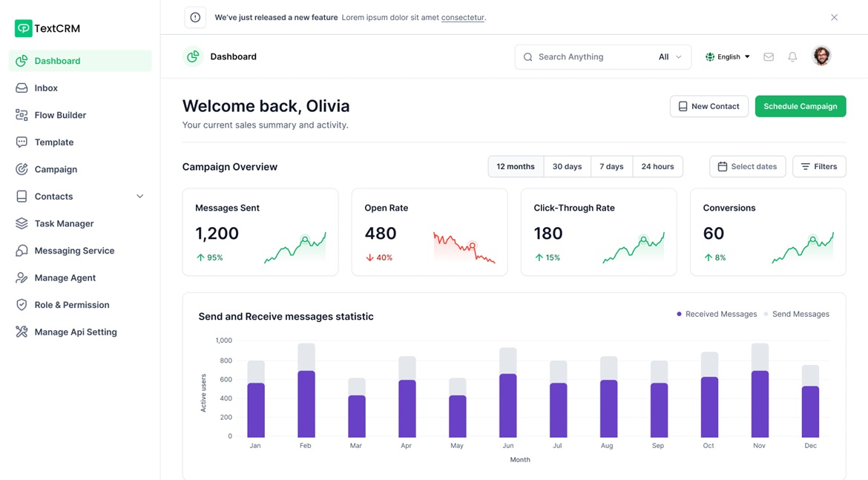
Task: Click the Manage Api Setting tools icon
Action: click(22, 332)
